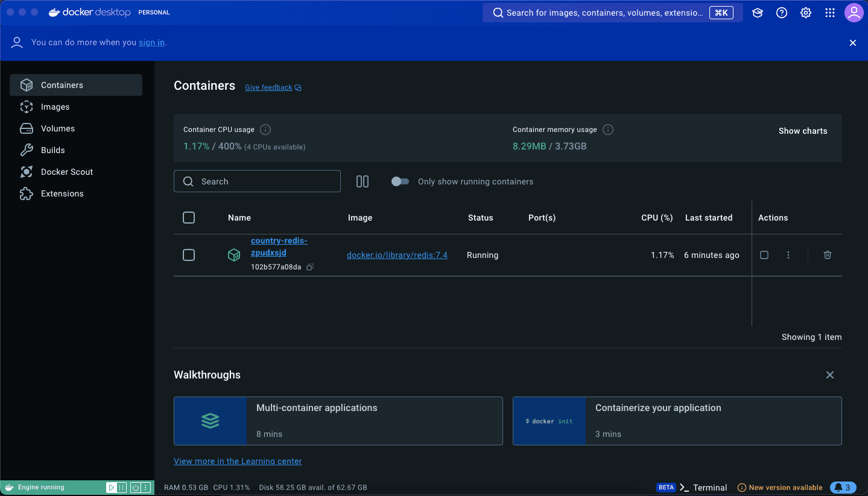This screenshot has height=496, width=868.
Task: Click CPU 1.31% in the status bar
Action: coord(232,488)
